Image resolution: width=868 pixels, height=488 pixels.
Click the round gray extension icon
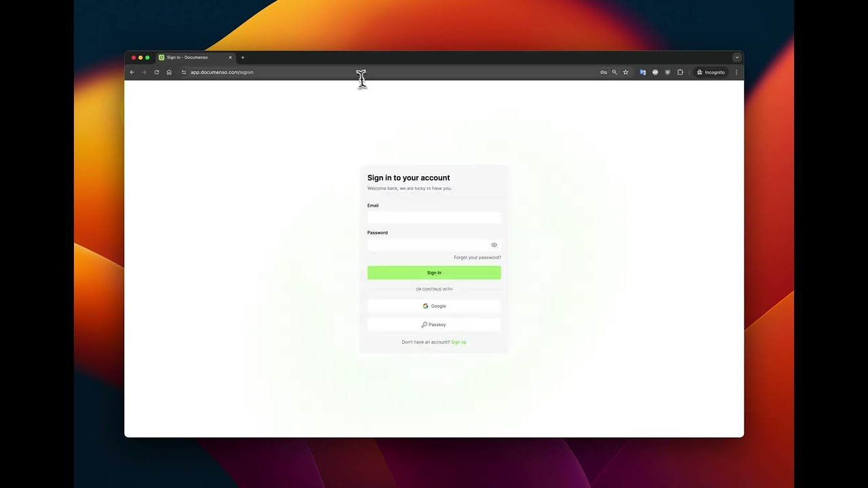655,73
